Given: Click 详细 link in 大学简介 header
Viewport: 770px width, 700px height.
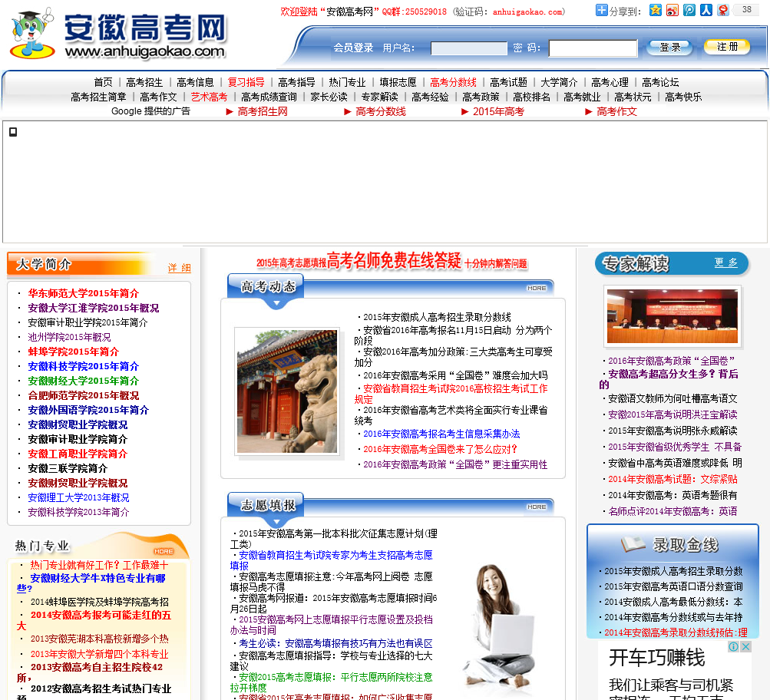Looking at the screenshot, I should point(179,268).
